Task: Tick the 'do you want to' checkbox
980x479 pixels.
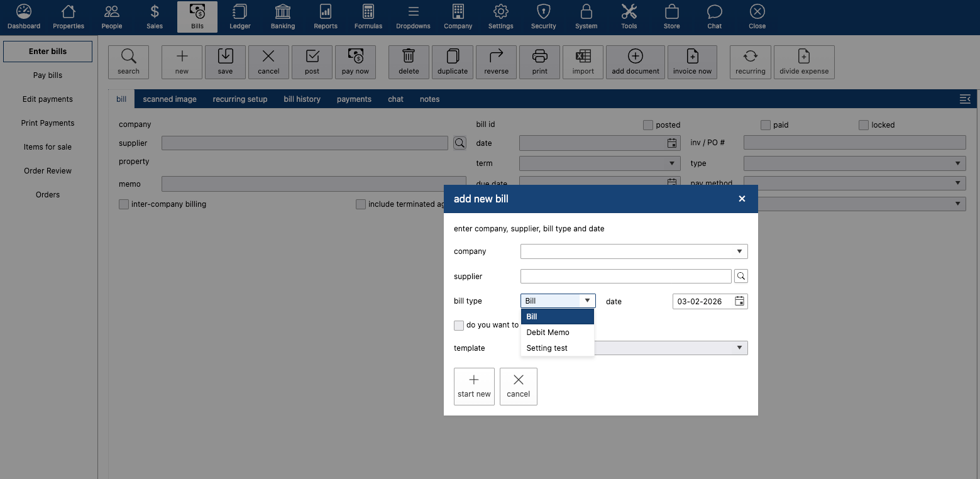Action: coord(459,325)
